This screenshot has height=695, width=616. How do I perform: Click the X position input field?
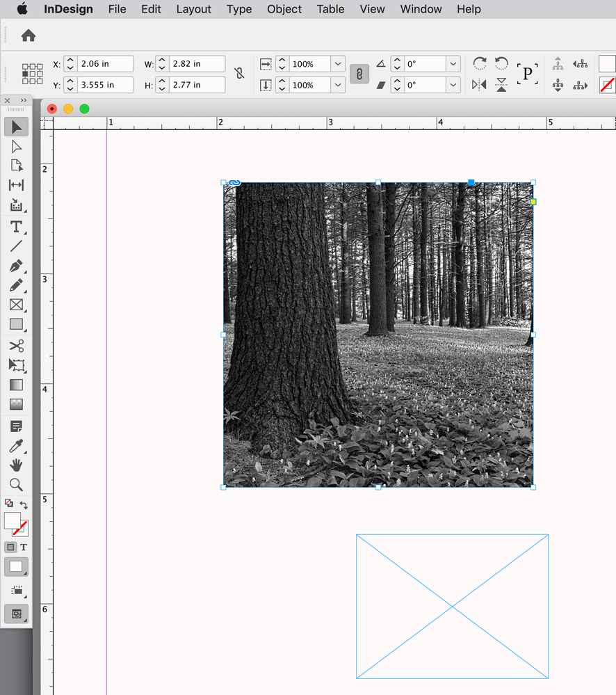(104, 64)
